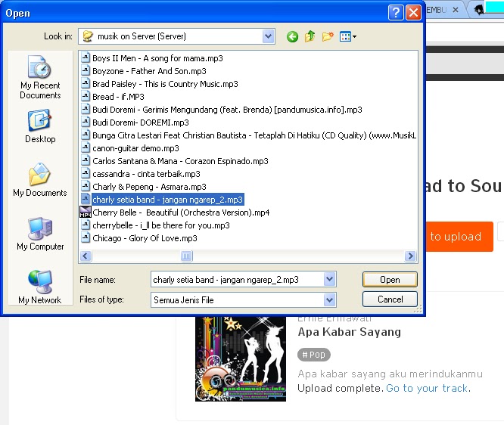Select Budi Doremi- DOREMI.mp3

click(x=135, y=123)
